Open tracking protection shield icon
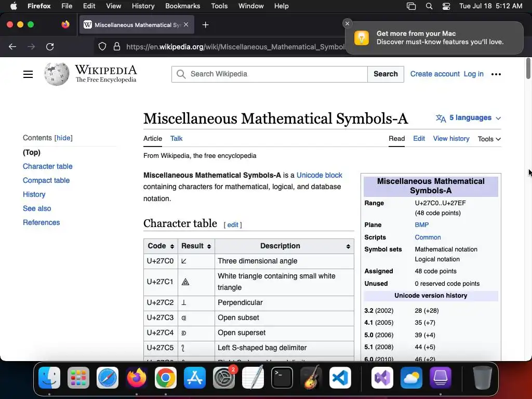This screenshot has height=399, width=532. click(102, 46)
